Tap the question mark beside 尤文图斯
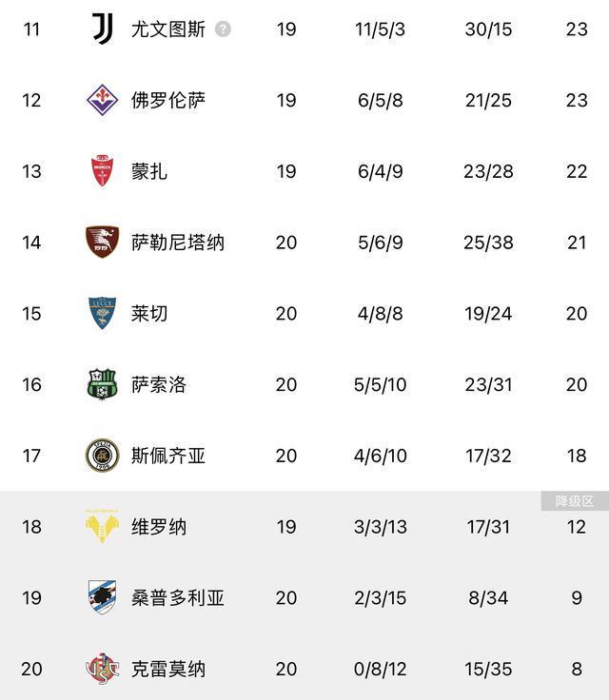 (x=223, y=29)
